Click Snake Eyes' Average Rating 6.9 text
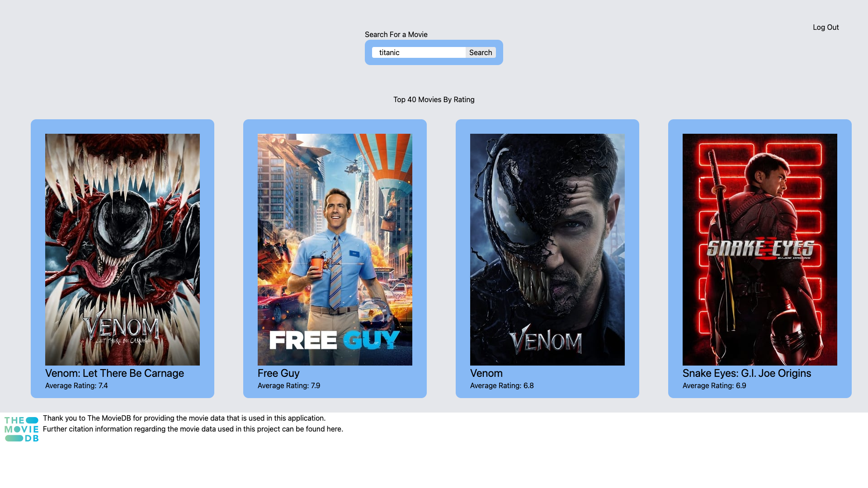 tap(714, 385)
